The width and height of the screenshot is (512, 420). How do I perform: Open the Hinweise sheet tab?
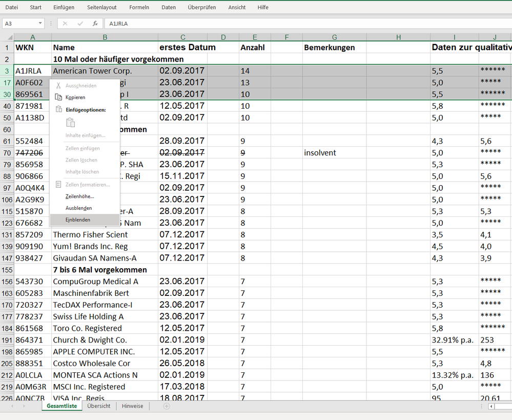coord(132,406)
